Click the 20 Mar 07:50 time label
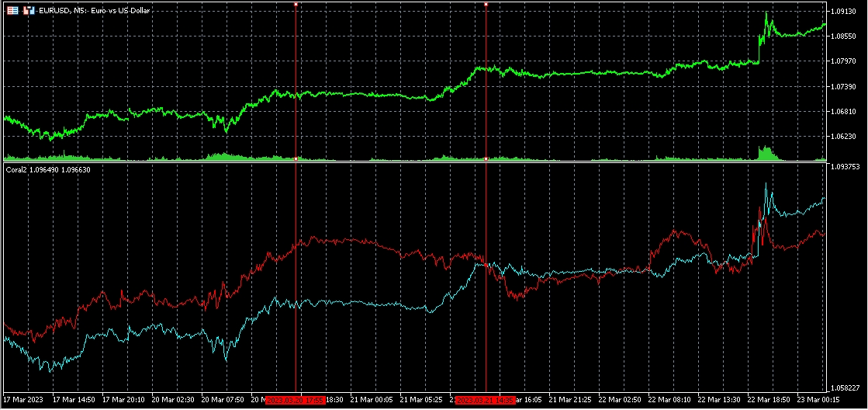868x410 pixels. click(x=222, y=399)
